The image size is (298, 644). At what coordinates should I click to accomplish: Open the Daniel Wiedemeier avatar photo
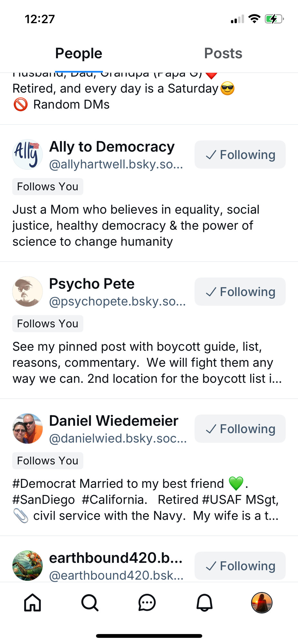pos(27,429)
